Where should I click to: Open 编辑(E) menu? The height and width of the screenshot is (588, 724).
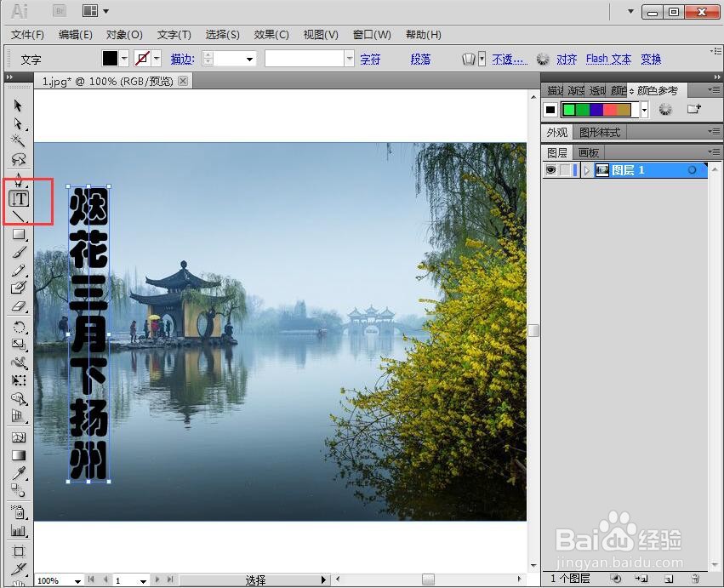(x=75, y=35)
